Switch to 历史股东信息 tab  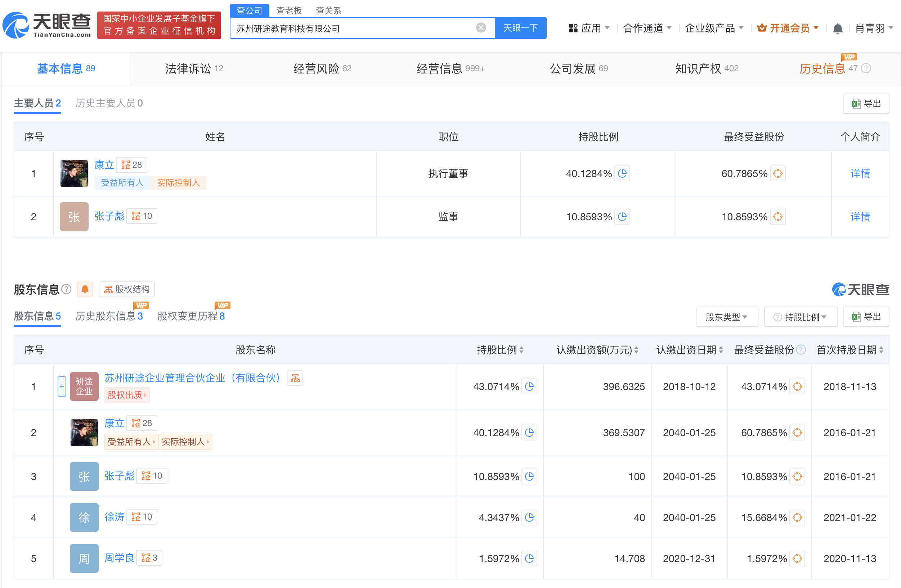[109, 316]
